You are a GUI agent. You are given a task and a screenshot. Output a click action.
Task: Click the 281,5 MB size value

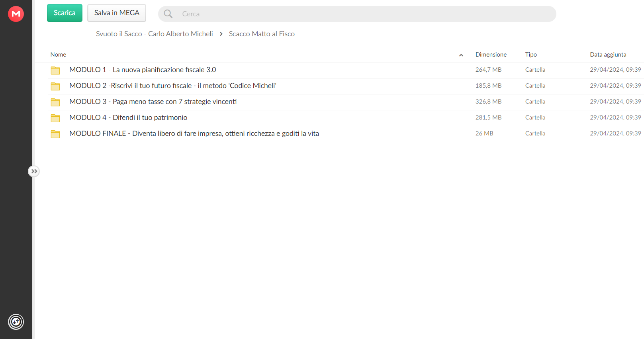488,118
